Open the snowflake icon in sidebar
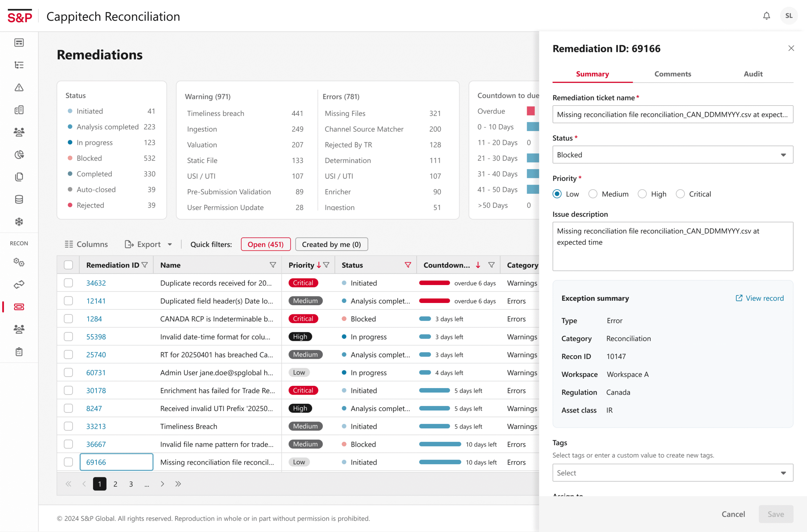Image resolution: width=807 pixels, height=532 pixels. (x=19, y=222)
